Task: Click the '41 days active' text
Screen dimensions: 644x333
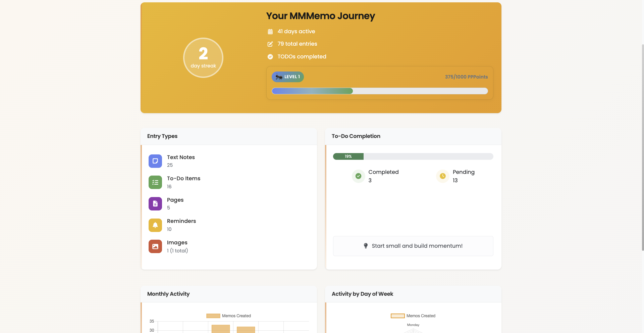Action: point(296,31)
